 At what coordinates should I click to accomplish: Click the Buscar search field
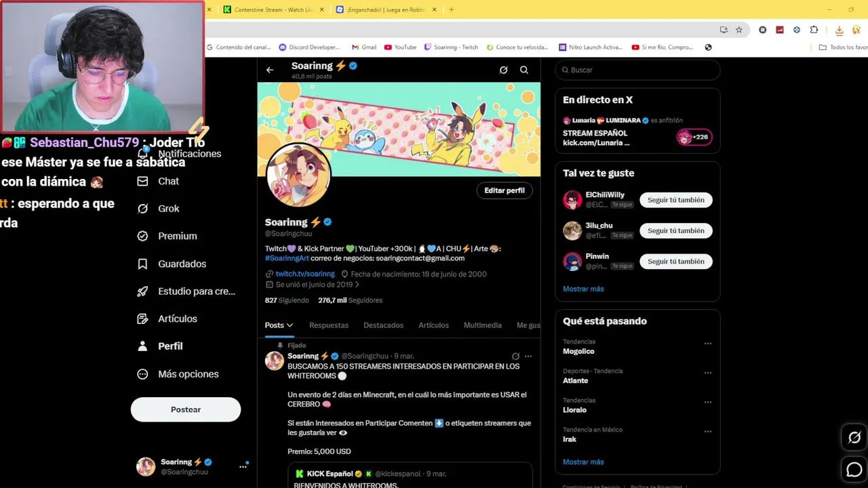637,70
